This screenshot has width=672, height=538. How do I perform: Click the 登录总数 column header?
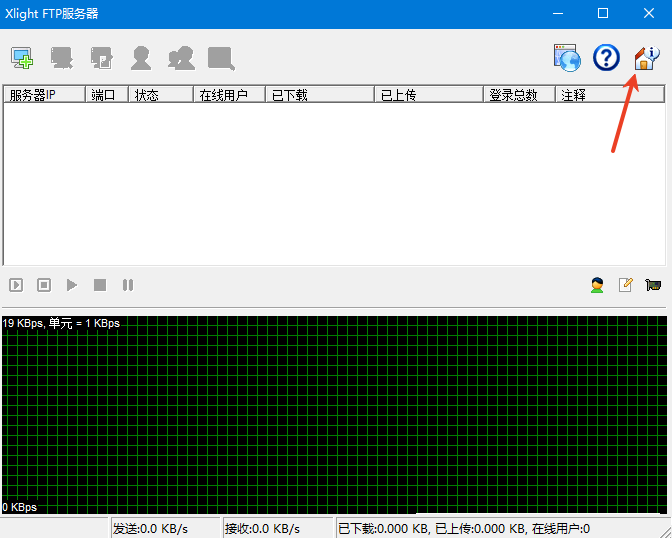click(519, 95)
